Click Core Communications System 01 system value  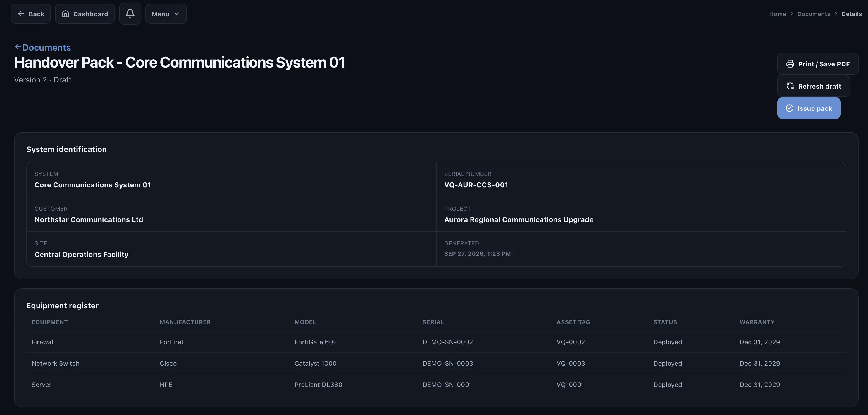92,185
